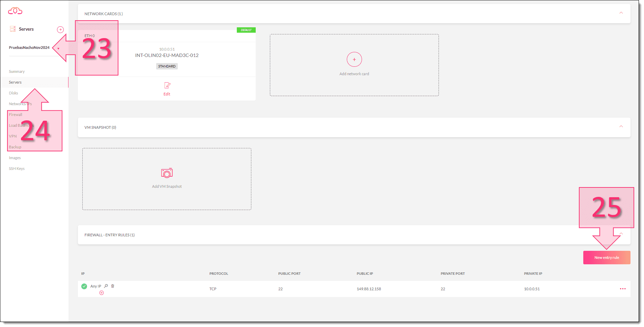Collapse the VM Snapshot section
Image resolution: width=644 pixels, height=327 pixels.
621,126
